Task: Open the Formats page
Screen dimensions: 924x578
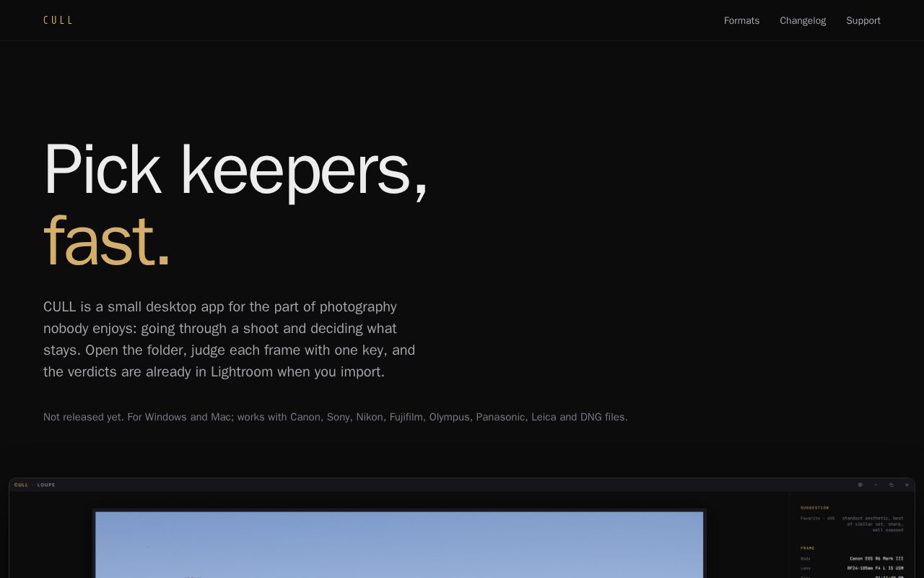Action: 741,20
